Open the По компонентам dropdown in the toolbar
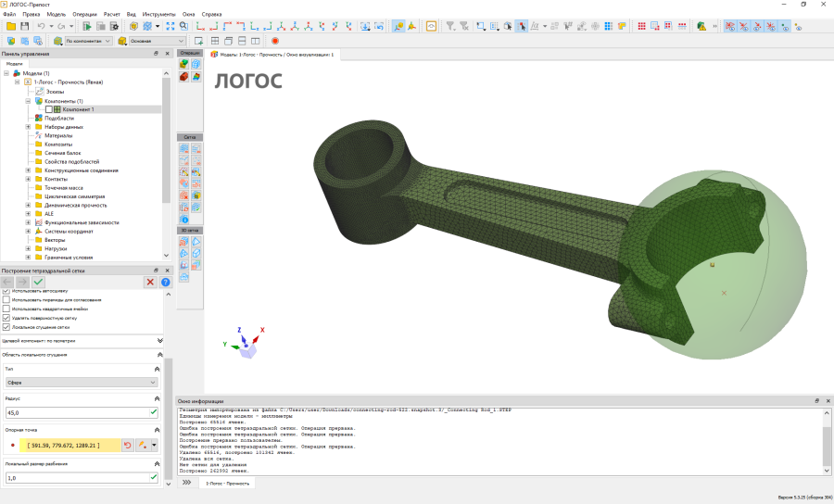The width and height of the screenshot is (834, 504). point(88,41)
